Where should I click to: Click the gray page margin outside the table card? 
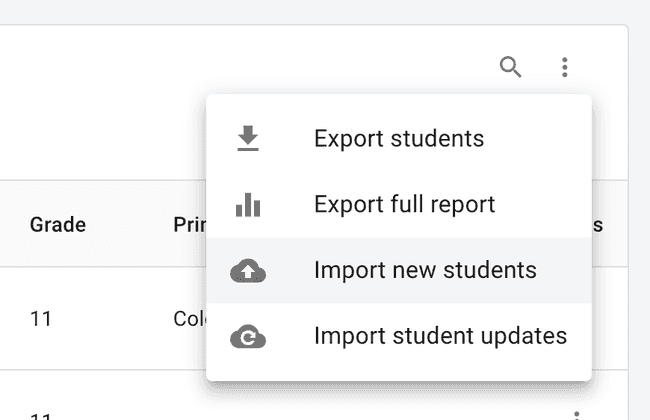pos(639,200)
